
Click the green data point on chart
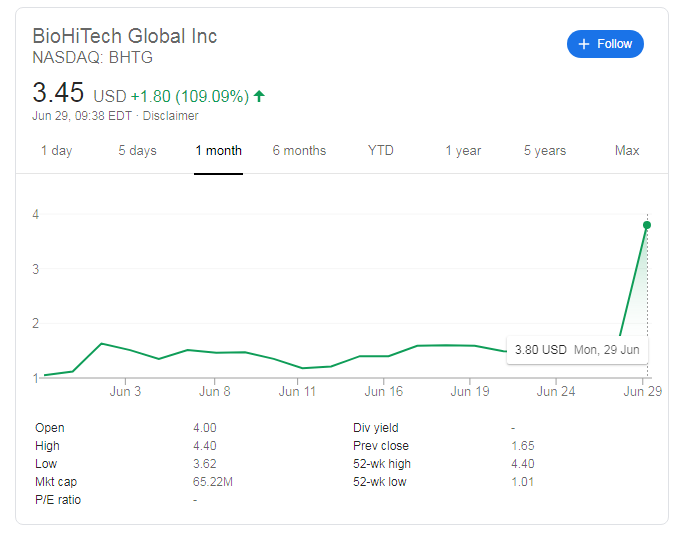(x=647, y=225)
